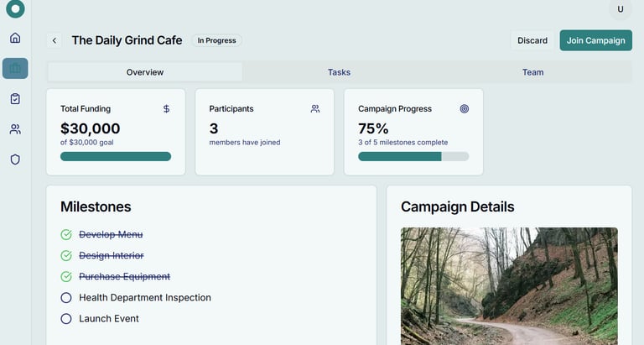Screen dimensions: 644x345
Task: Click the Discard button
Action: click(532, 40)
